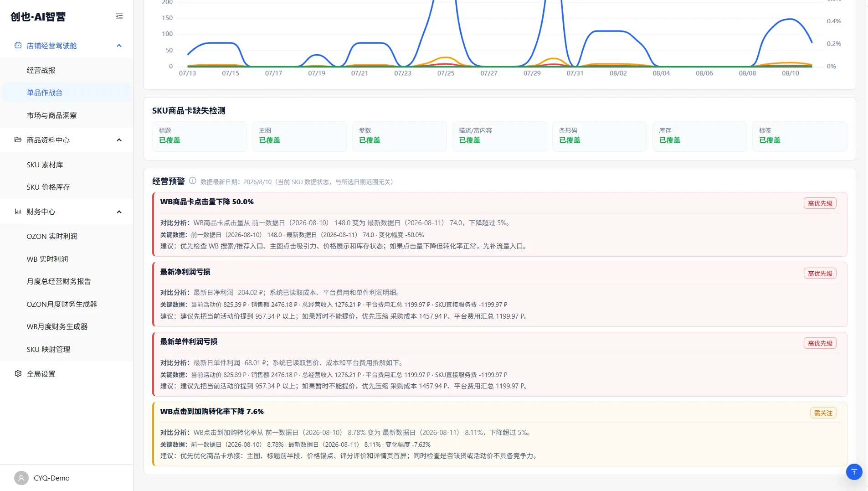
Task: Click alert title WB商品卡点击量下降 50.0%
Action: [x=207, y=202]
